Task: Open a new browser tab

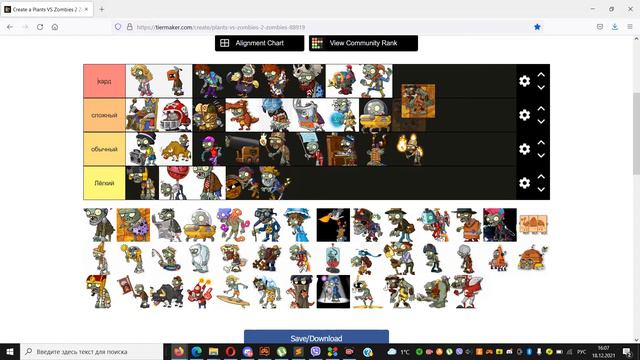Action: 102,9
